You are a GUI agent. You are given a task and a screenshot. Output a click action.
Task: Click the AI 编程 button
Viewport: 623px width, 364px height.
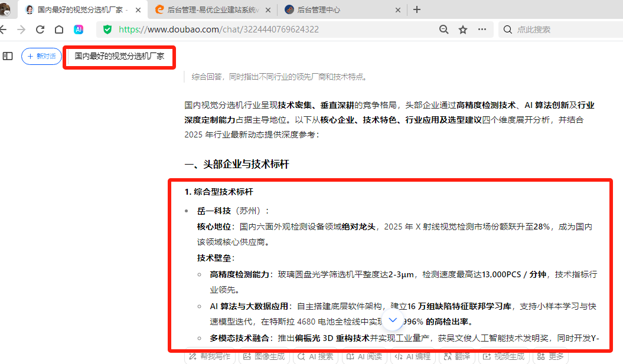(x=413, y=356)
